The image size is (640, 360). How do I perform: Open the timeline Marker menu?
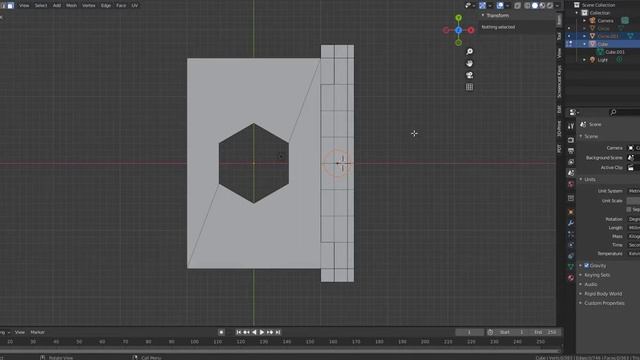pyautogui.click(x=38, y=332)
